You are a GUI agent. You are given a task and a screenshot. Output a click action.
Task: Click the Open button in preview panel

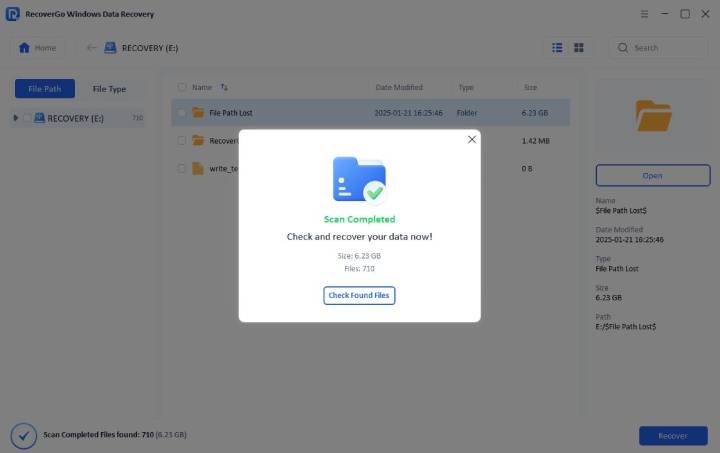[652, 176]
